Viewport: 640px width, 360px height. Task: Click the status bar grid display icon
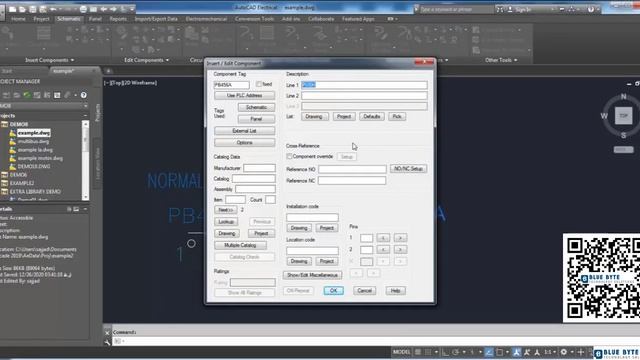tap(418, 352)
